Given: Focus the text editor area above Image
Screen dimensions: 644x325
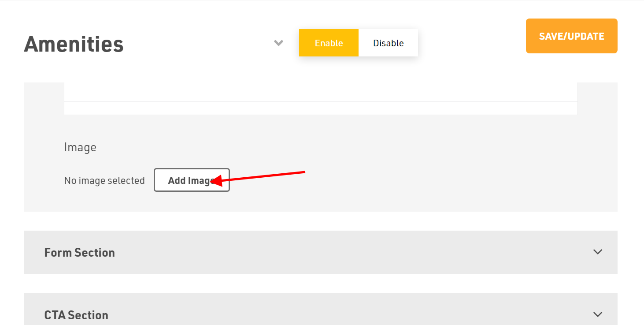Looking at the screenshot, I should (321, 92).
